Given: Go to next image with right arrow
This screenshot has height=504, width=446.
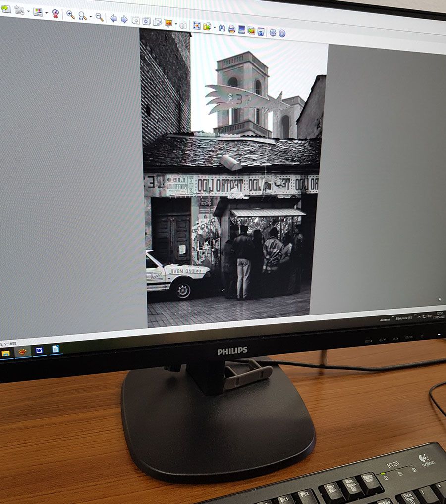Looking at the screenshot, I should pyautogui.click(x=124, y=19).
